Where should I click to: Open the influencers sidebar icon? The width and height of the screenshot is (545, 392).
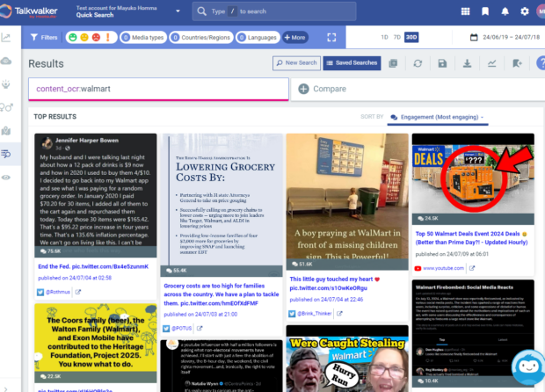[x=6, y=84]
